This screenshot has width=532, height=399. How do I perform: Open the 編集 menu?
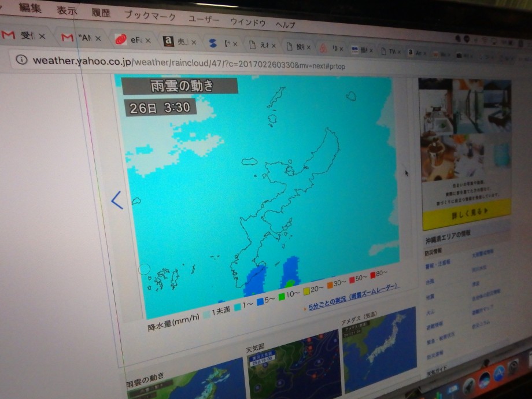click(x=30, y=8)
